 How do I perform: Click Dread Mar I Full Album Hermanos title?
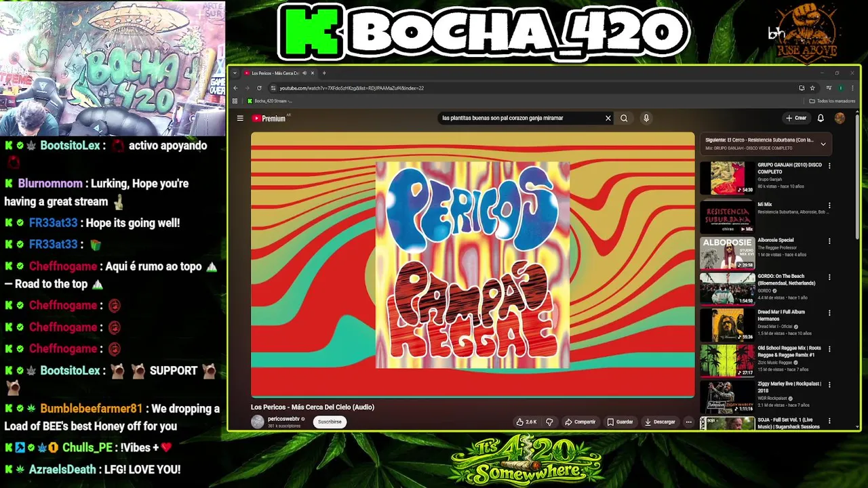[781, 315]
